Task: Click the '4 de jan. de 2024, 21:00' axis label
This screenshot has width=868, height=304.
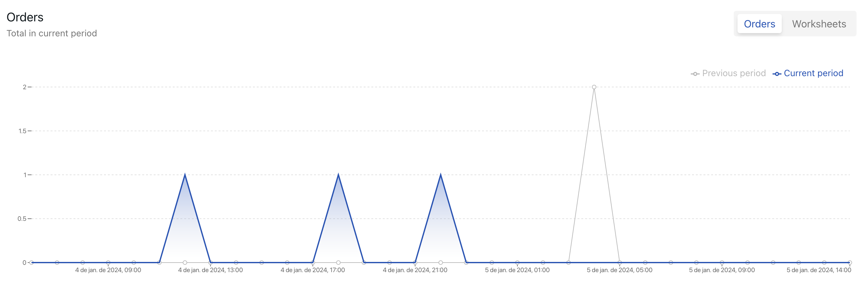Action: point(415,270)
